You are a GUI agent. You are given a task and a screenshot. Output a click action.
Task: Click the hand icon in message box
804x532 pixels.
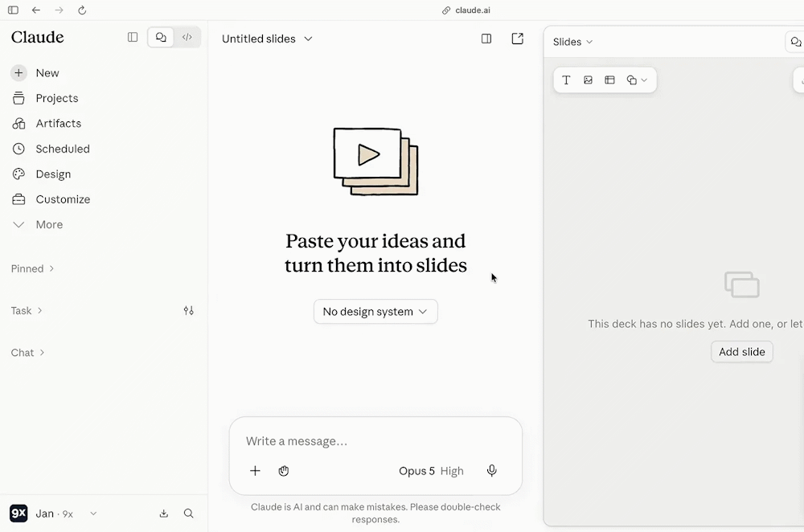284,471
